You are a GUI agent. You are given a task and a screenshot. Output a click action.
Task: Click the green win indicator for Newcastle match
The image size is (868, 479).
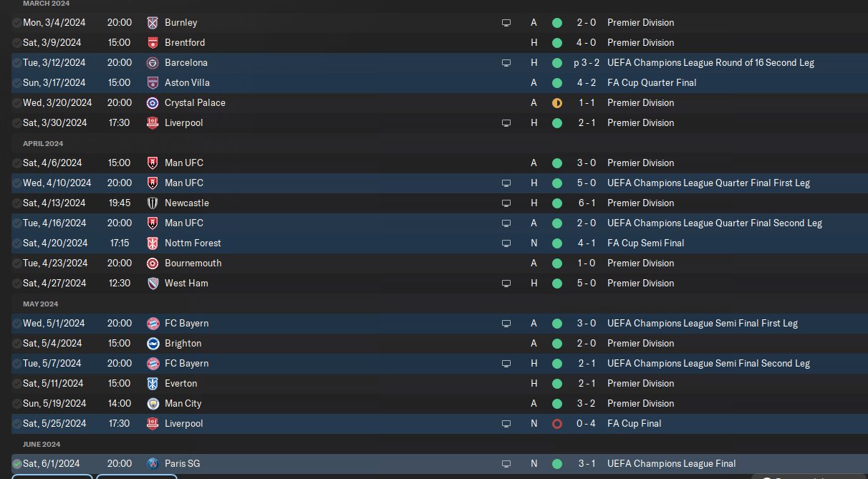click(556, 203)
